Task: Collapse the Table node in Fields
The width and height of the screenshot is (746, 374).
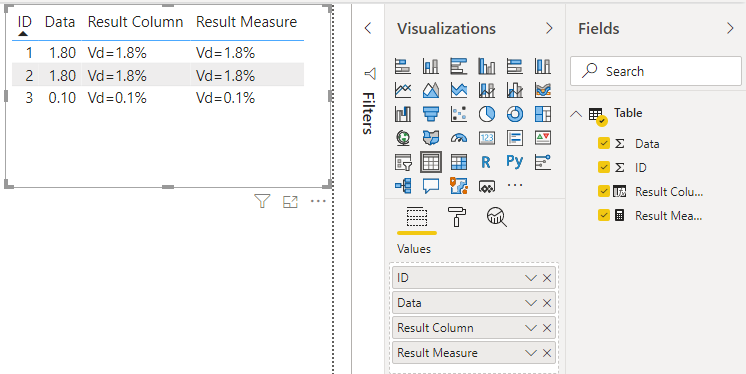Action: (576, 114)
